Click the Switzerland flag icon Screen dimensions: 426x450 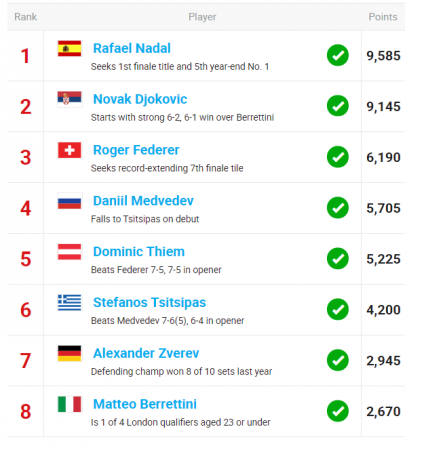(x=69, y=150)
